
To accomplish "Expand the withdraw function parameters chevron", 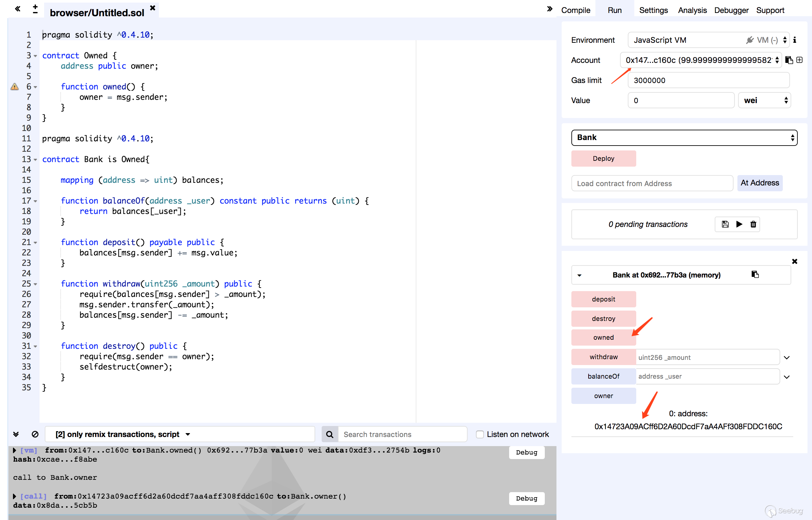I will click(787, 358).
